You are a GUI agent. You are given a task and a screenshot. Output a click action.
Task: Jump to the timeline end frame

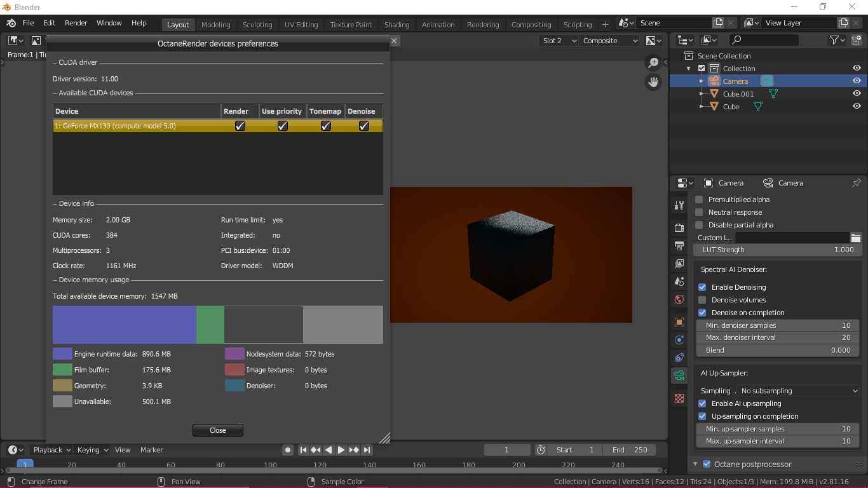pos(367,450)
